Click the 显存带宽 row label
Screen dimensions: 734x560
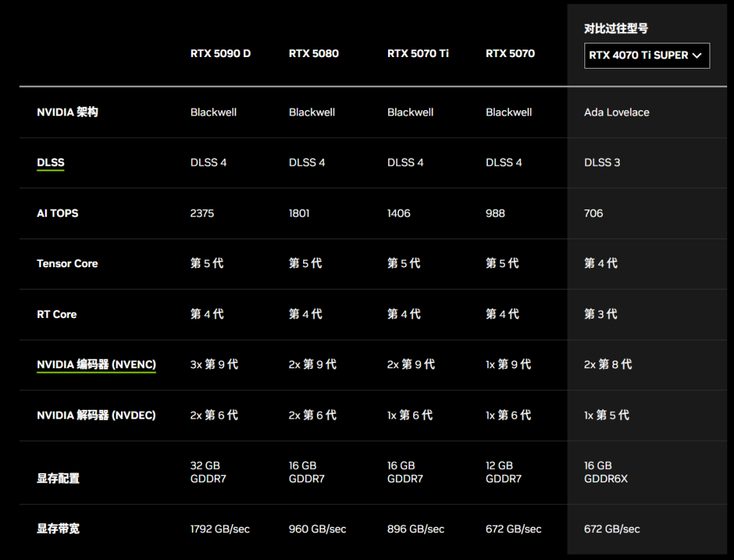click(58, 529)
